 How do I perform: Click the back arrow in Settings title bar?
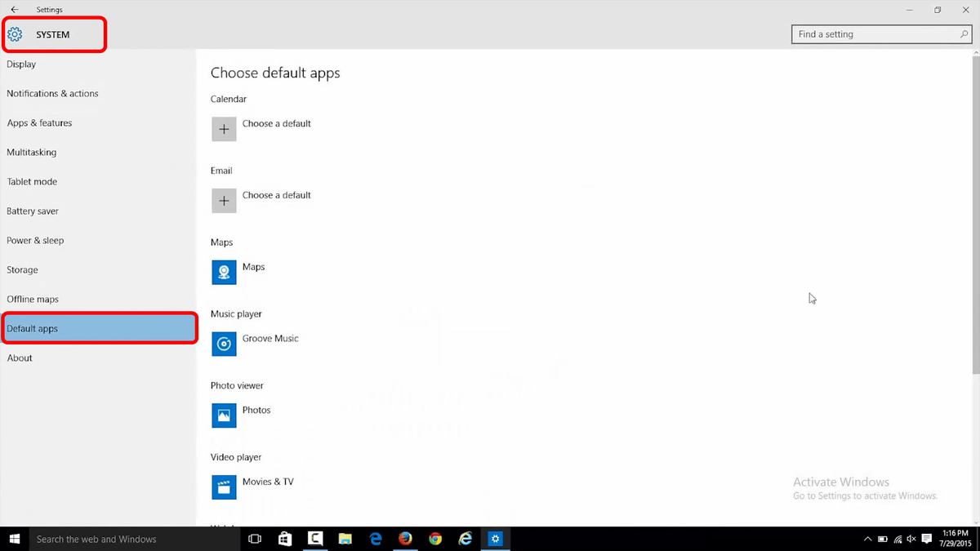(15, 10)
